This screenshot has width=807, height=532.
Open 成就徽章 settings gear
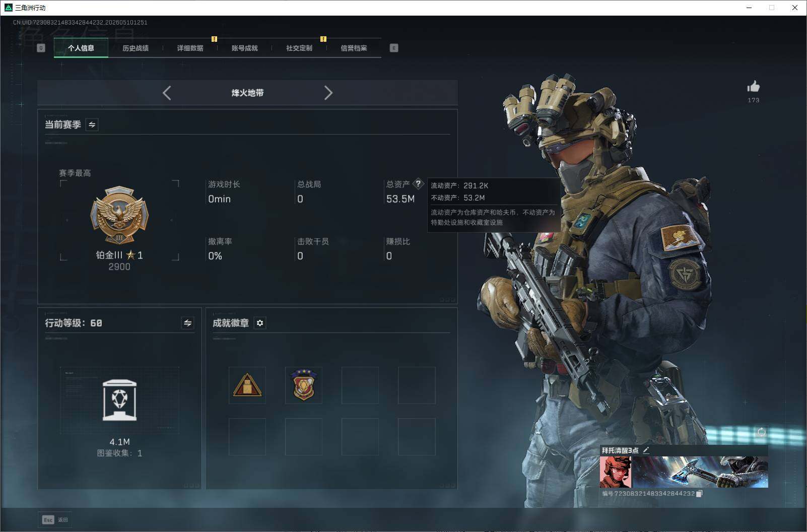pos(260,323)
